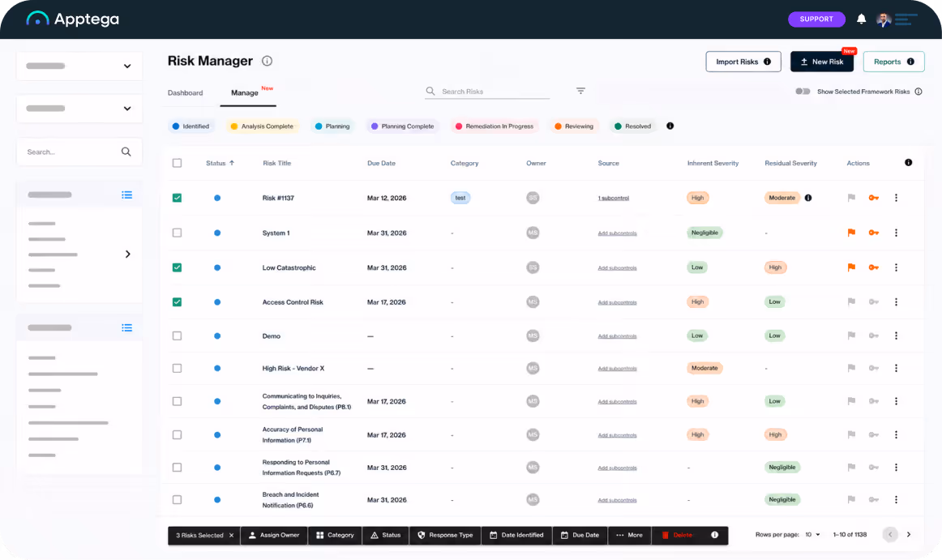This screenshot has height=560, width=942.
Task: Clear selection with the X beside 3 Risks Selected
Action: click(x=231, y=535)
